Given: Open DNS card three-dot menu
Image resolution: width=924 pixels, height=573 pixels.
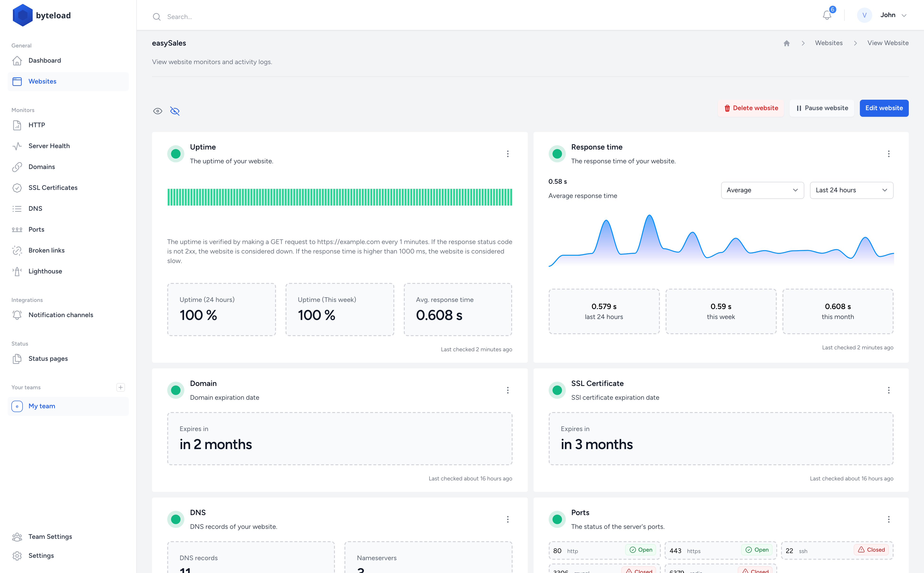Looking at the screenshot, I should coord(508,519).
